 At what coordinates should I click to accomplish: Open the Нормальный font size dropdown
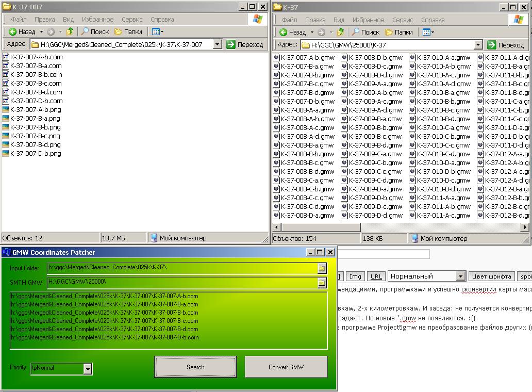point(460,276)
